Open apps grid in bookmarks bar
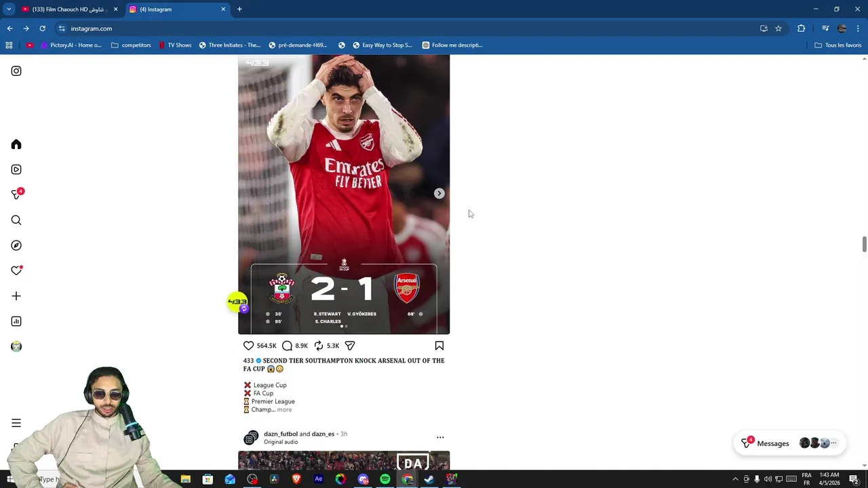The width and height of the screenshot is (868, 488). point(9,45)
